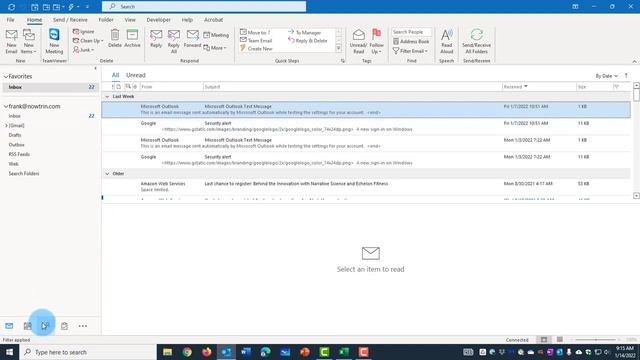Show only Unread messages
This screenshot has width=640, height=360.
136,75
